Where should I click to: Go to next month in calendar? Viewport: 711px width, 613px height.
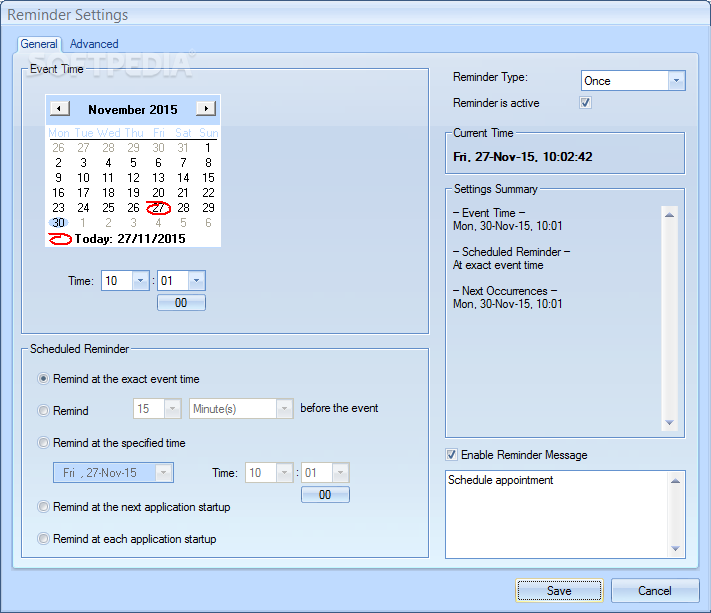pos(206,109)
